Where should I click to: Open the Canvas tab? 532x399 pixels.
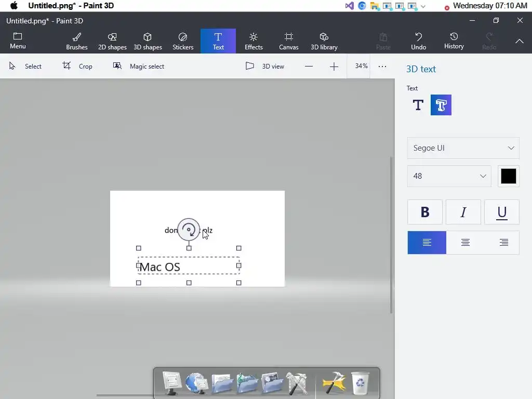pyautogui.click(x=289, y=42)
